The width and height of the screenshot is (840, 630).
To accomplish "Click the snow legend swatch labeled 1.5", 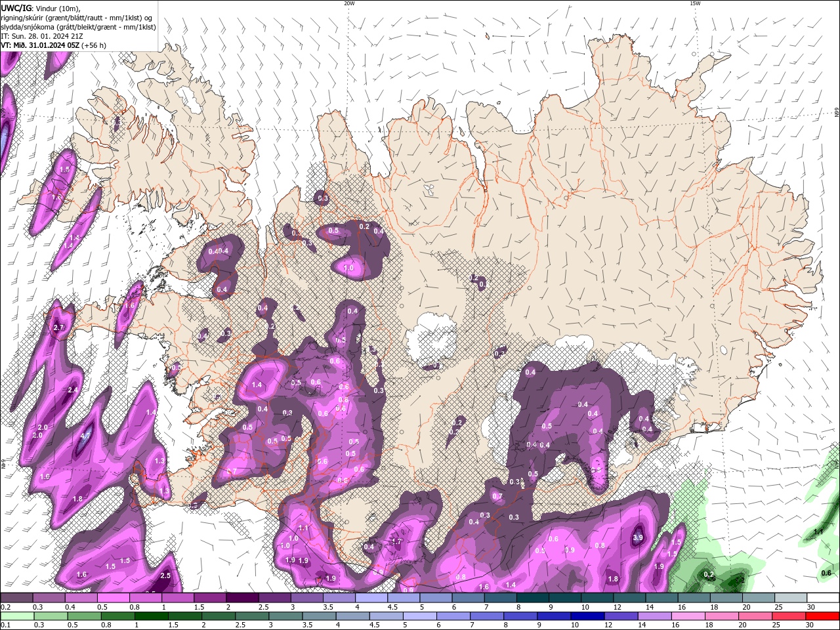I will [210, 598].
